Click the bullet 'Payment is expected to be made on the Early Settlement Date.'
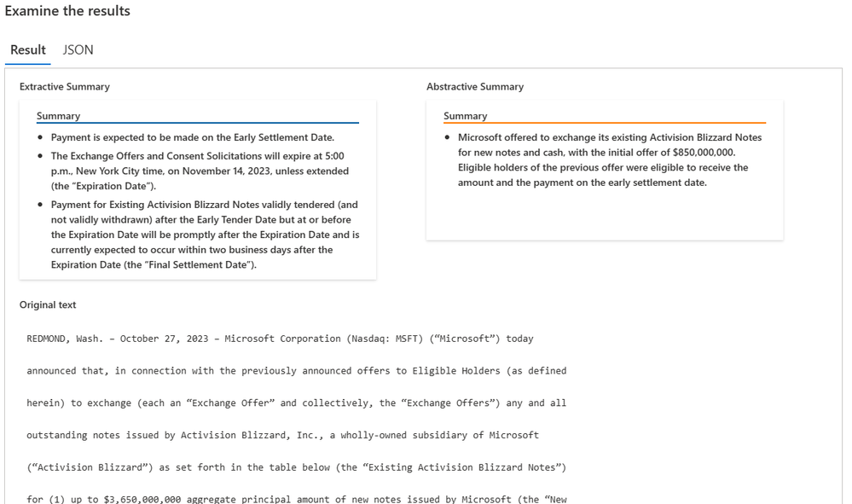Image resolution: width=852 pixels, height=504 pixels. (x=193, y=137)
